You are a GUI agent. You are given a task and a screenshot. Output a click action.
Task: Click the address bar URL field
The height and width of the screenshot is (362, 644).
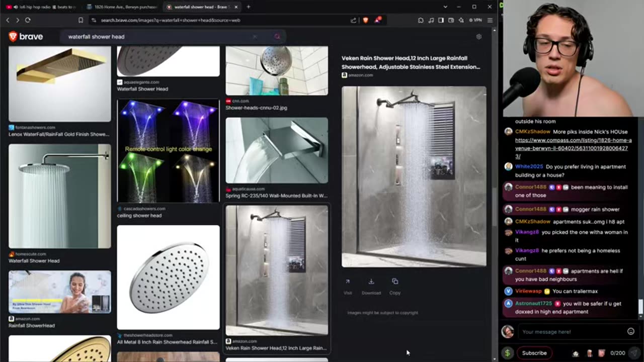[x=219, y=20]
